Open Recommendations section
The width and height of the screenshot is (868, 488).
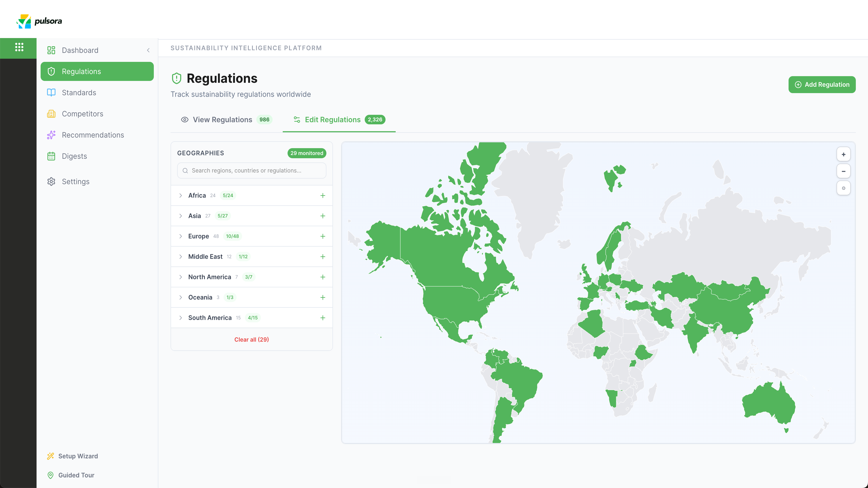pos(97,135)
